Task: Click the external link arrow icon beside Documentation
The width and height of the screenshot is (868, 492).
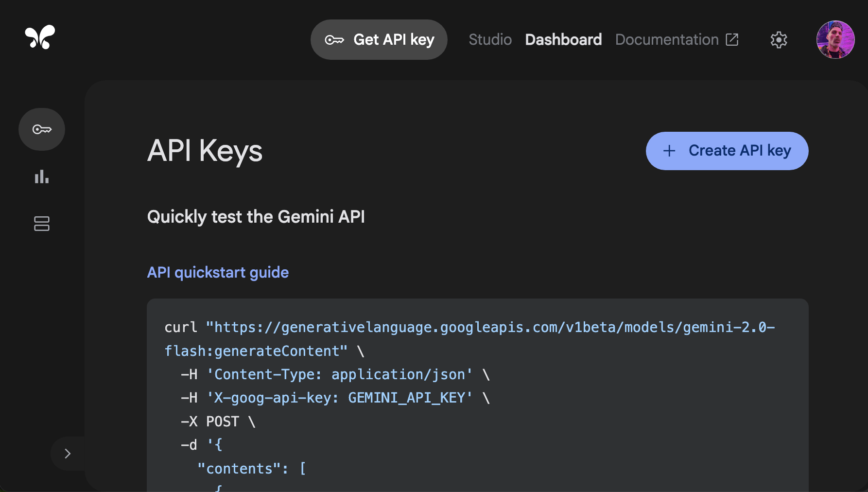Action: pyautogui.click(x=732, y=39)
